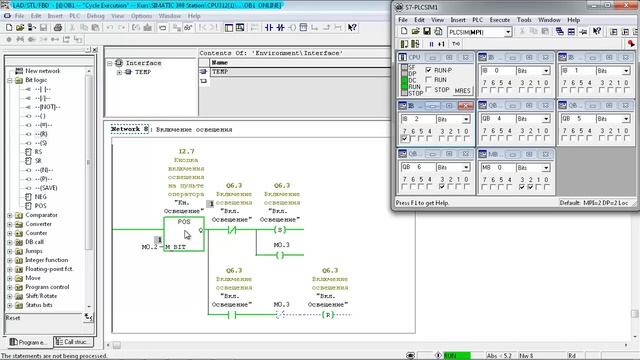Click the save icon in the PLCSIM toolbar
Image resolution: width=640 pixels, height=360 pixels.
(x=427, y=31)
